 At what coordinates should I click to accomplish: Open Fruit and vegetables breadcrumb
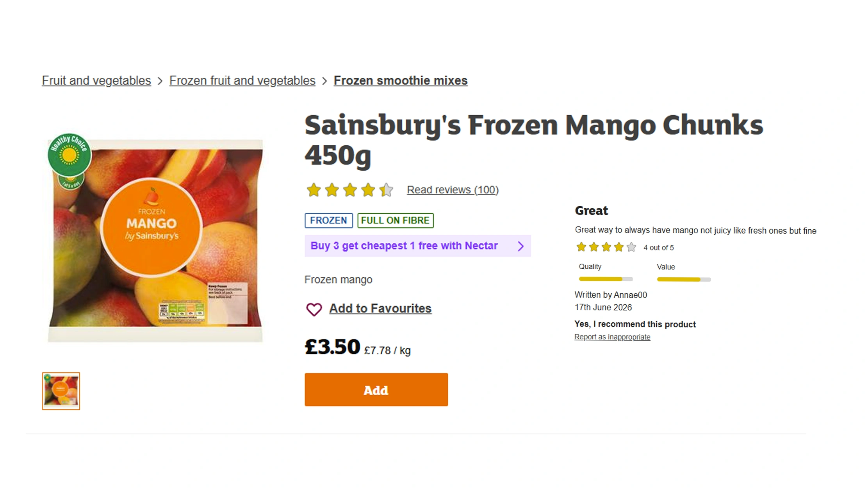96,80
